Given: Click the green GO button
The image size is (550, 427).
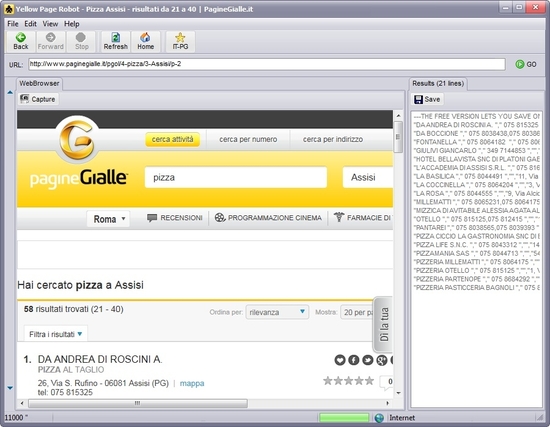Looking at the screenshot, I should 525,64.
